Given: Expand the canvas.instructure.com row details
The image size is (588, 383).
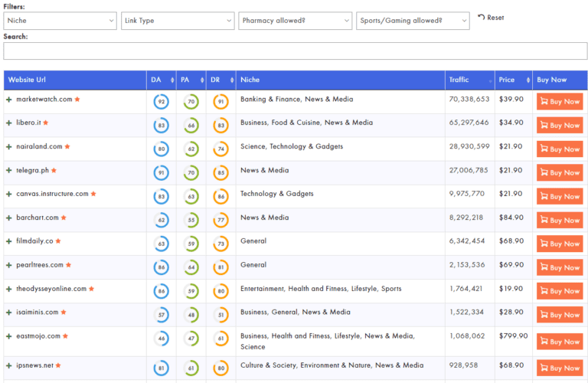Looking at the screenshot, I should click(9, 194).
